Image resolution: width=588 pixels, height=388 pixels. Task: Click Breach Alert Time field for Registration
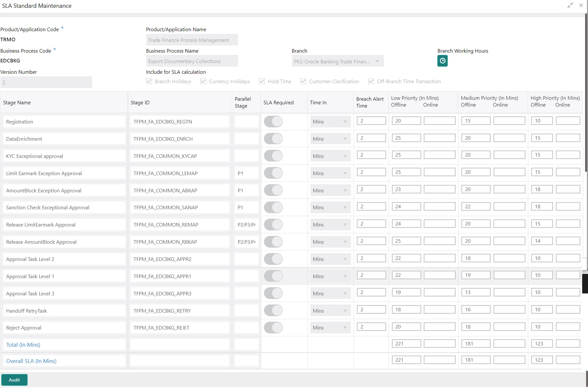pyautogui.click(x=371, y=121)
